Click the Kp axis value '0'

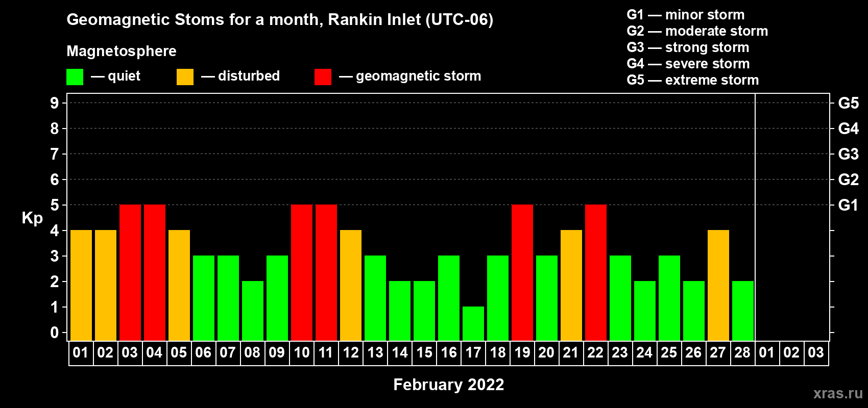tap(55, 333)
